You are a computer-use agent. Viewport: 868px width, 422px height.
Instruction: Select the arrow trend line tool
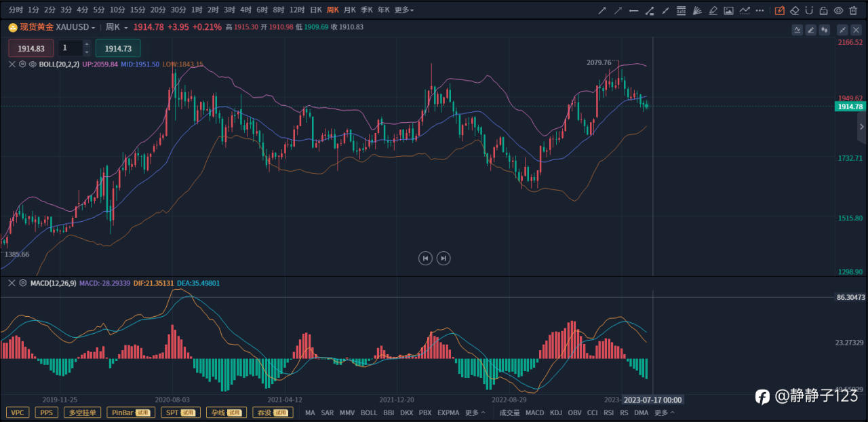coord(601,10)
